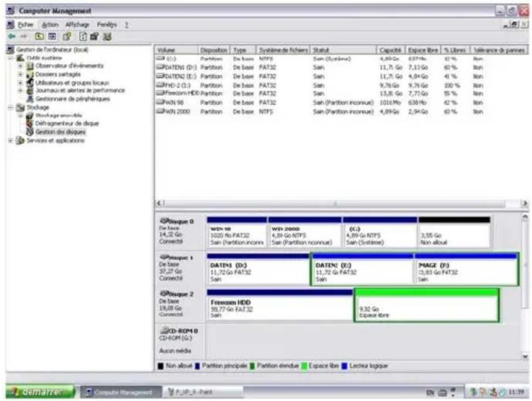532x401 pixels.
Task: Click the Observateur d'événements icon
Action: pos(30,66)
